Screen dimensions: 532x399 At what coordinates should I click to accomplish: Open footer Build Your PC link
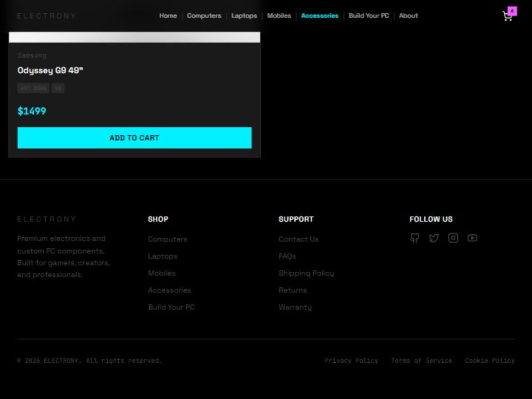(x=171, y=307)
